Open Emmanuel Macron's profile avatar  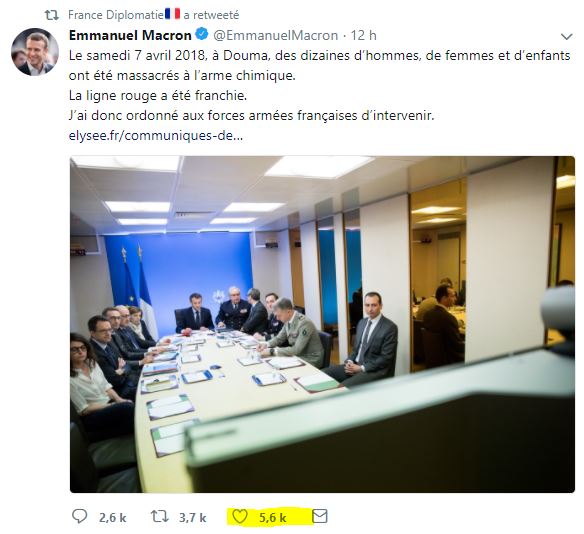click(x=35, y=52)
